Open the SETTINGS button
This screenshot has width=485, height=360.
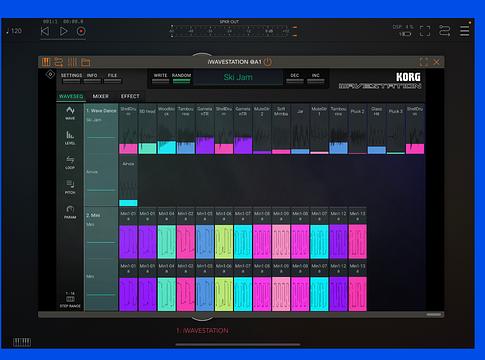click(71, 78)
